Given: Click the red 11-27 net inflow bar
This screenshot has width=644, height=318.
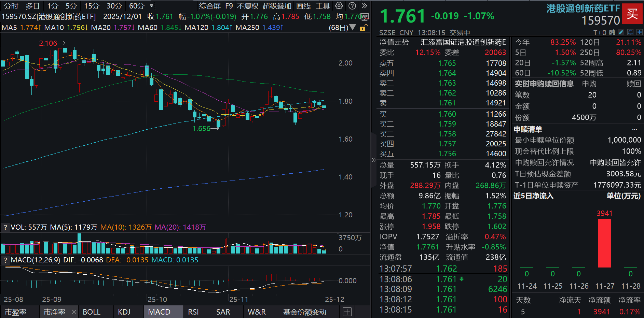Looking at the screenshot, I should 605,243.
